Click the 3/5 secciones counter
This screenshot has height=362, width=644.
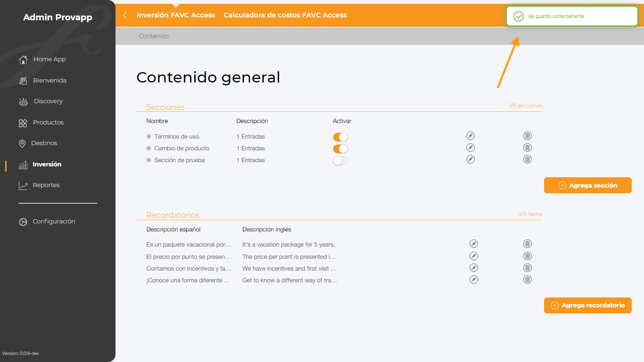pos(525,106)
